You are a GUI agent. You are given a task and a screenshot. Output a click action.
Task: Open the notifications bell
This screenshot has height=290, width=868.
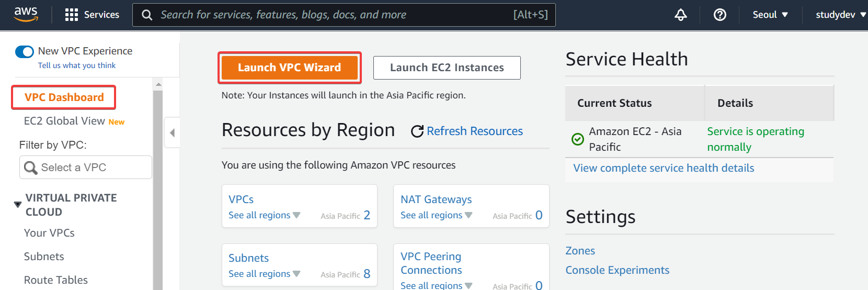click(x=681, y=15)
